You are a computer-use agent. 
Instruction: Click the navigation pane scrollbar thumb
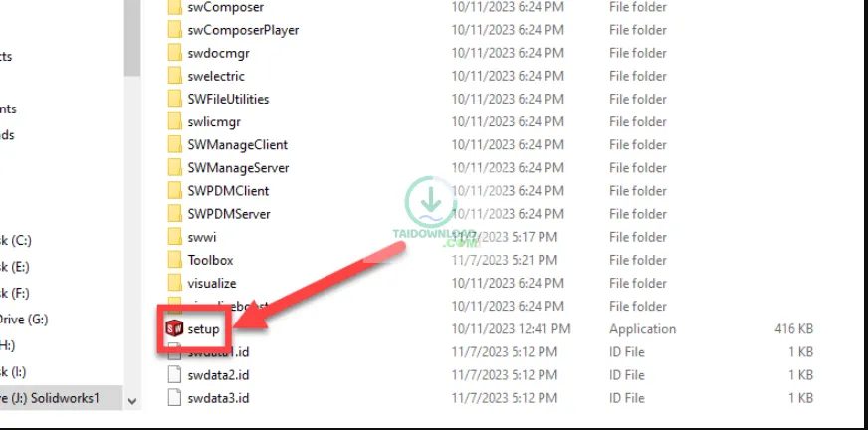click(x=132, y=38)
